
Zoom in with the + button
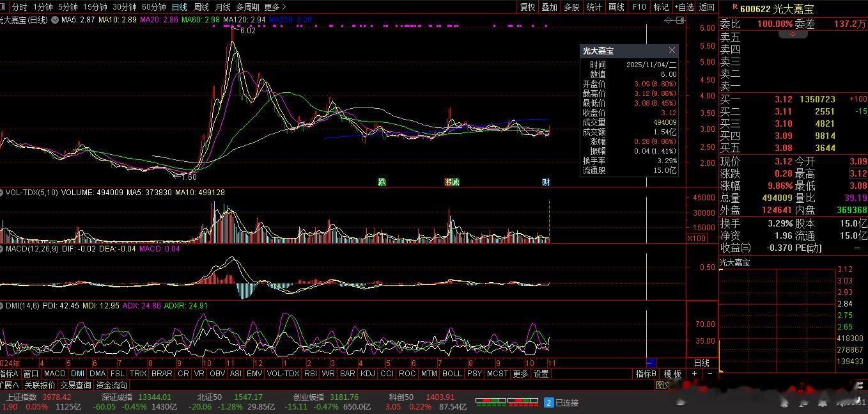[695, 374]
